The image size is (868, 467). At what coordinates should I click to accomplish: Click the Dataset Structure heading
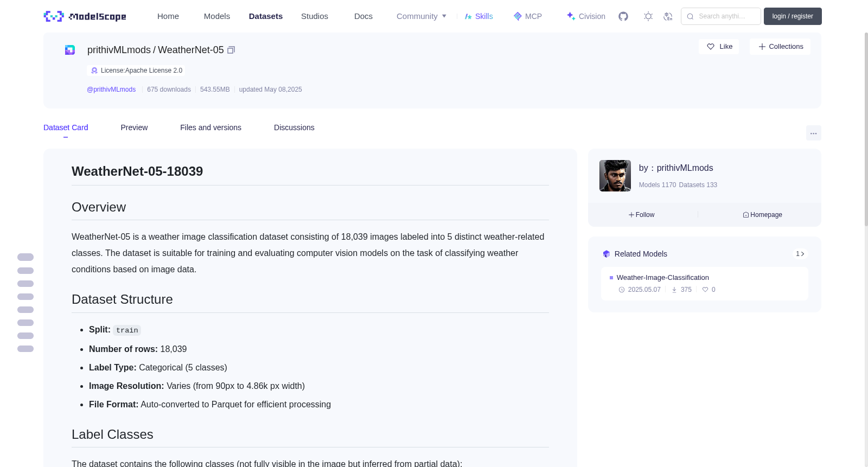coord(122,299)
